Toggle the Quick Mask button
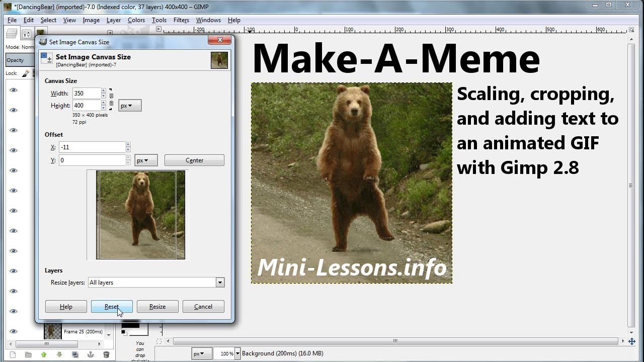Screen dimensions: 644x362 pos(159,341)
